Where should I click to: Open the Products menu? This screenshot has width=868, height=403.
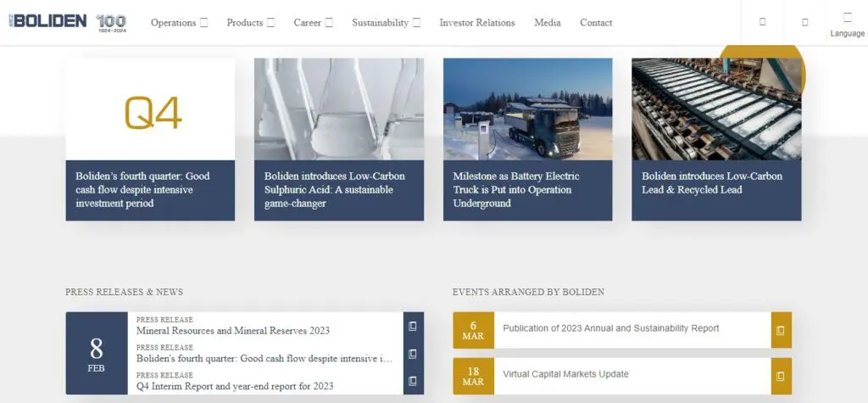[x=245, y=23]
